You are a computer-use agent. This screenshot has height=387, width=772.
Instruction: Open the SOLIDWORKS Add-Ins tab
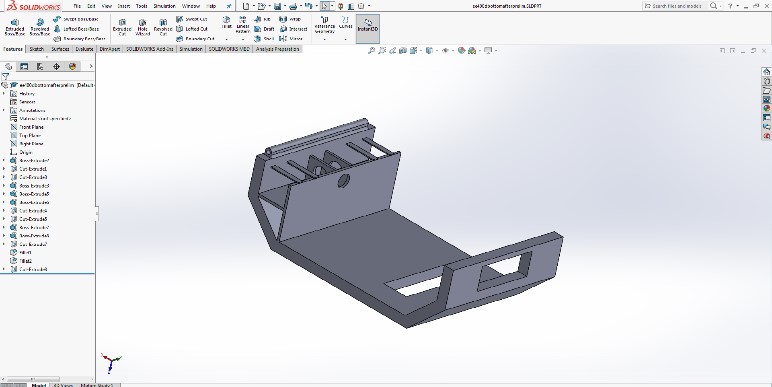(x=150, y=49)
